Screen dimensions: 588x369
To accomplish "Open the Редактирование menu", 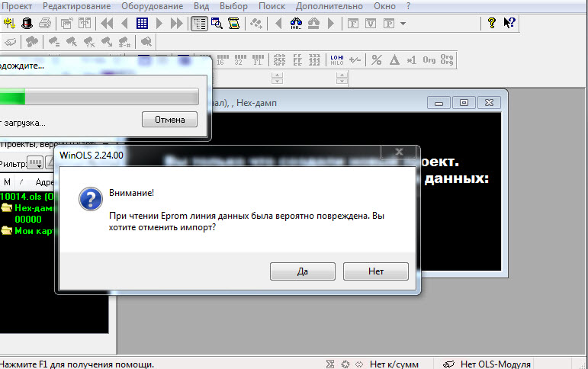I will click(x=76, y=6).
